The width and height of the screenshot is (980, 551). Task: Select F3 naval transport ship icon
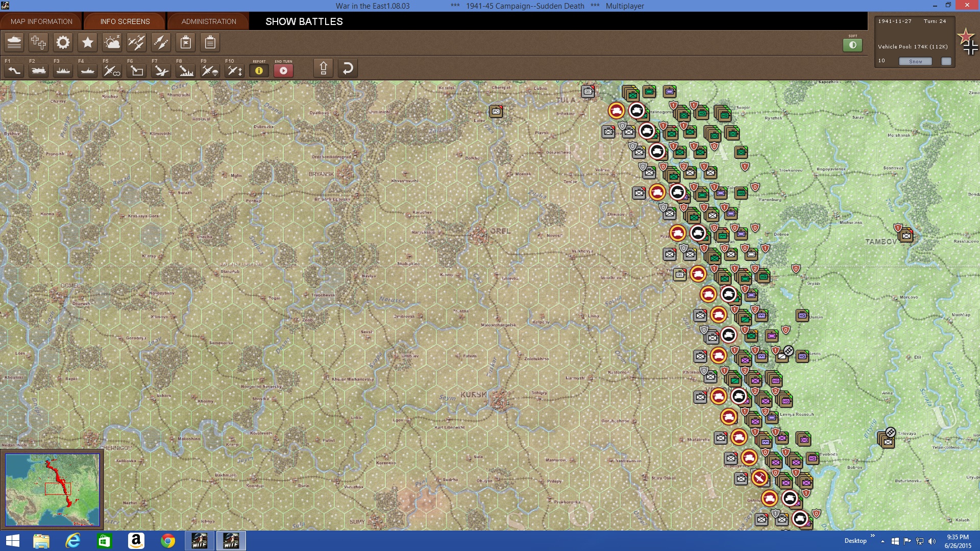click(x=63, y=70)
